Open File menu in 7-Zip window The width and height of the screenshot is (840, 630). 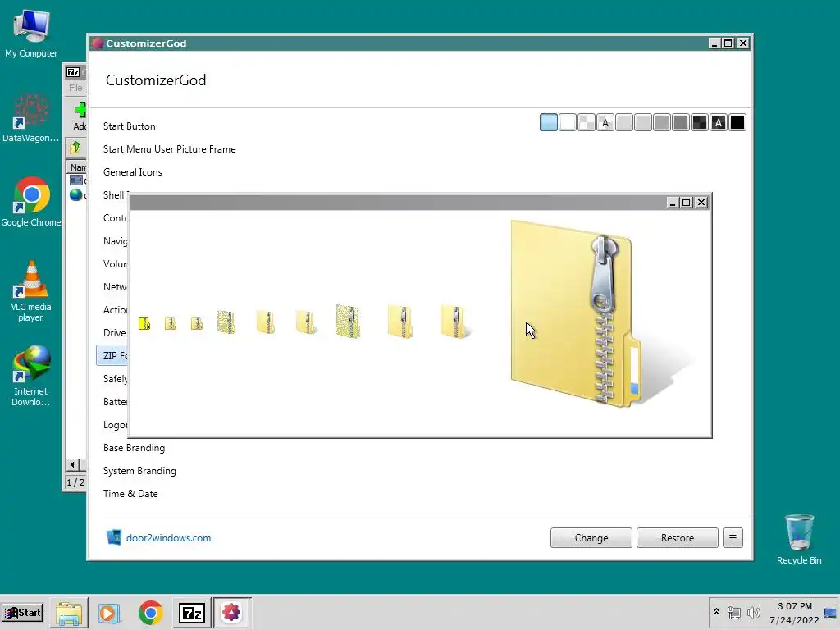(x=75, y=88)
